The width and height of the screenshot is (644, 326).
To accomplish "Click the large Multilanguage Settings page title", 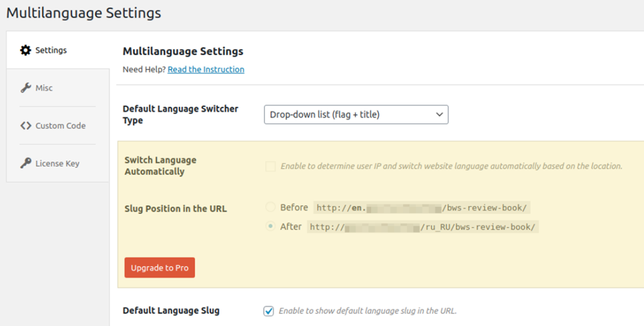I will point(84,13).
